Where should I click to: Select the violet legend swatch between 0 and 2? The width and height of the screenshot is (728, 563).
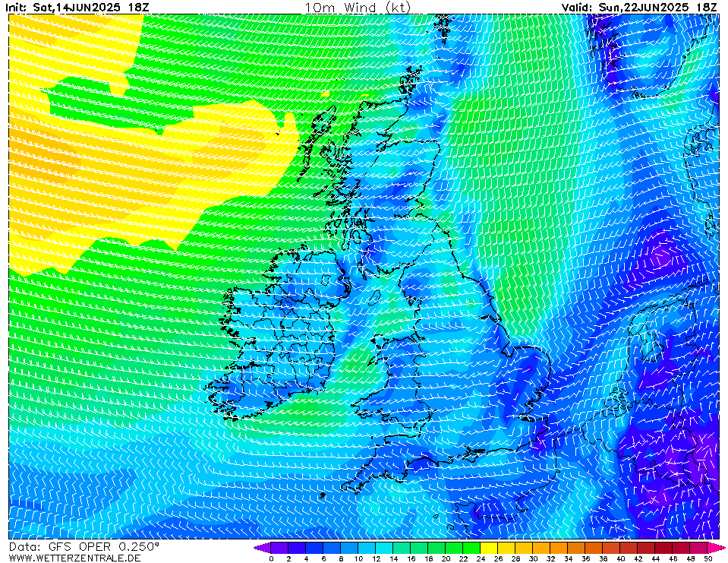(279, 547)
